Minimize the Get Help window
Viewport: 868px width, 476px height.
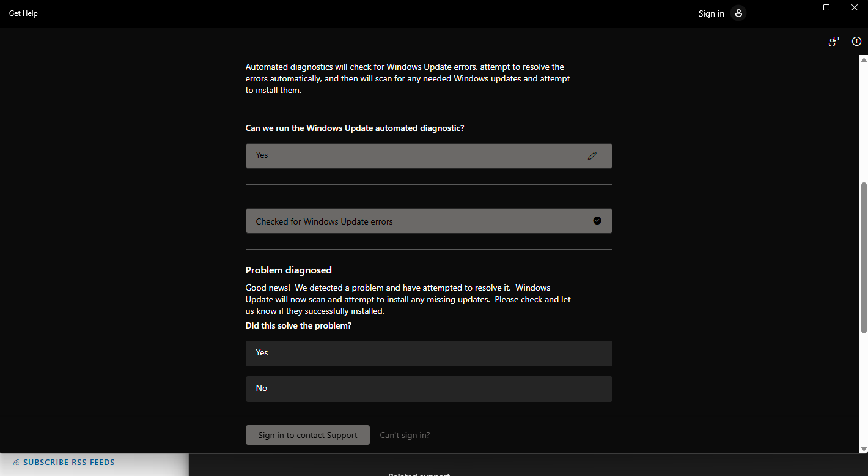click(x=798, y=7)
